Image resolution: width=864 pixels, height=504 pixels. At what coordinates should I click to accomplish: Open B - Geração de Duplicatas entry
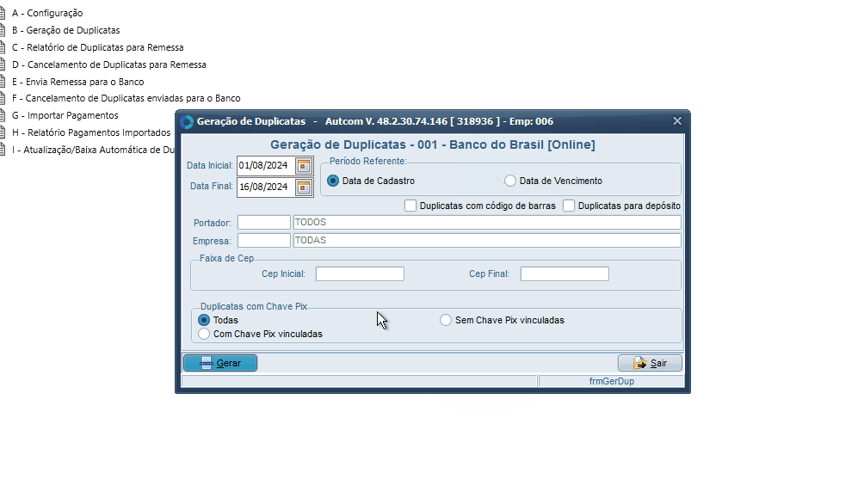coord(65,30)
